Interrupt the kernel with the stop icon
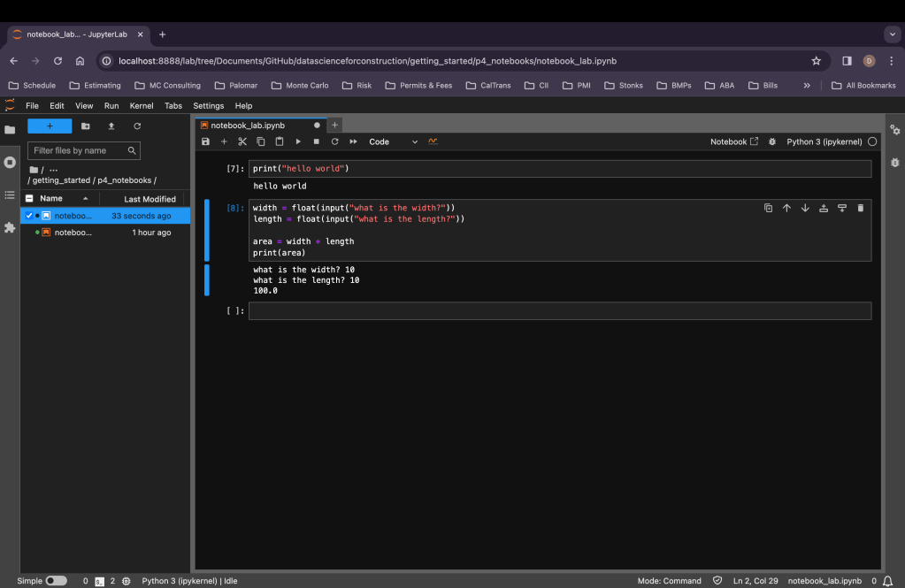The width and height of the screenshot is (905, 588). coord(316,141)
